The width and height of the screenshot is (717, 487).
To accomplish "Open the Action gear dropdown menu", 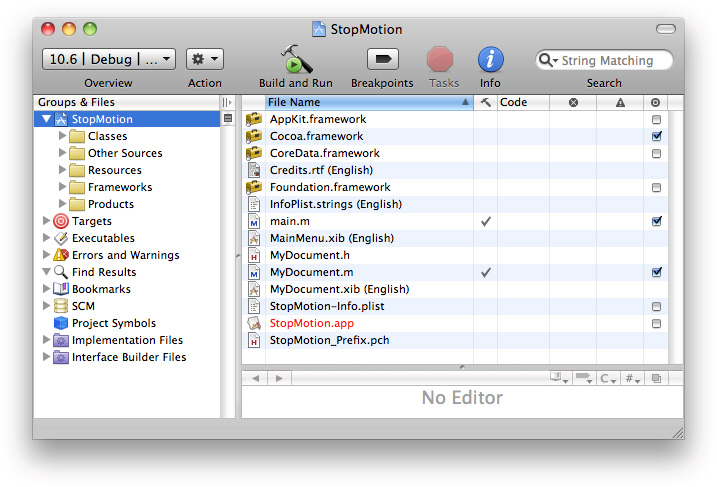I will point(205,59).
